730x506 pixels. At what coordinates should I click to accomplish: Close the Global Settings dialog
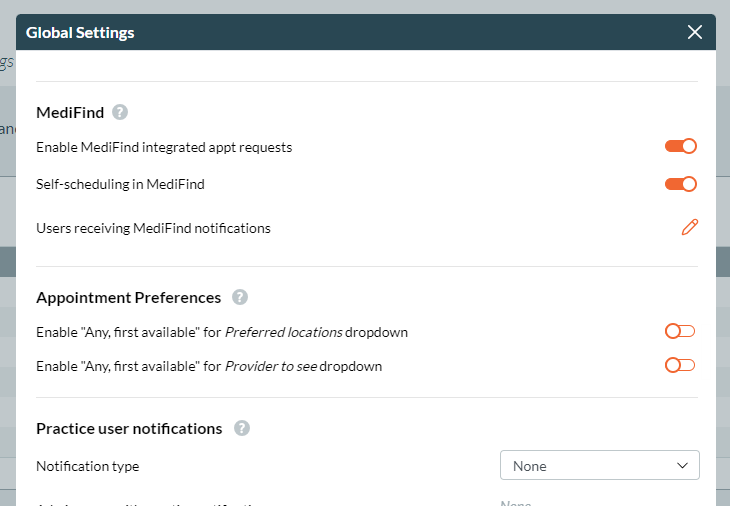pos(695,32)
